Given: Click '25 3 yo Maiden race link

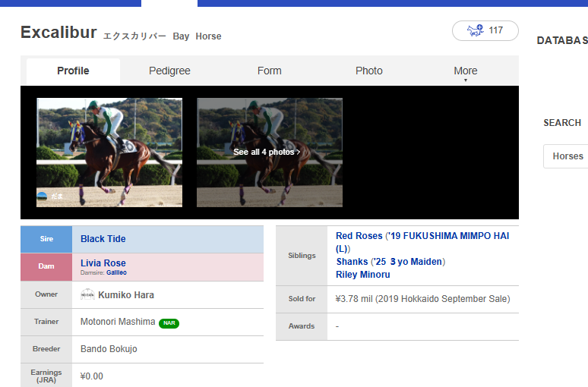Looking at the screenshot, I should pyautogui.click(x=408, y=262).
